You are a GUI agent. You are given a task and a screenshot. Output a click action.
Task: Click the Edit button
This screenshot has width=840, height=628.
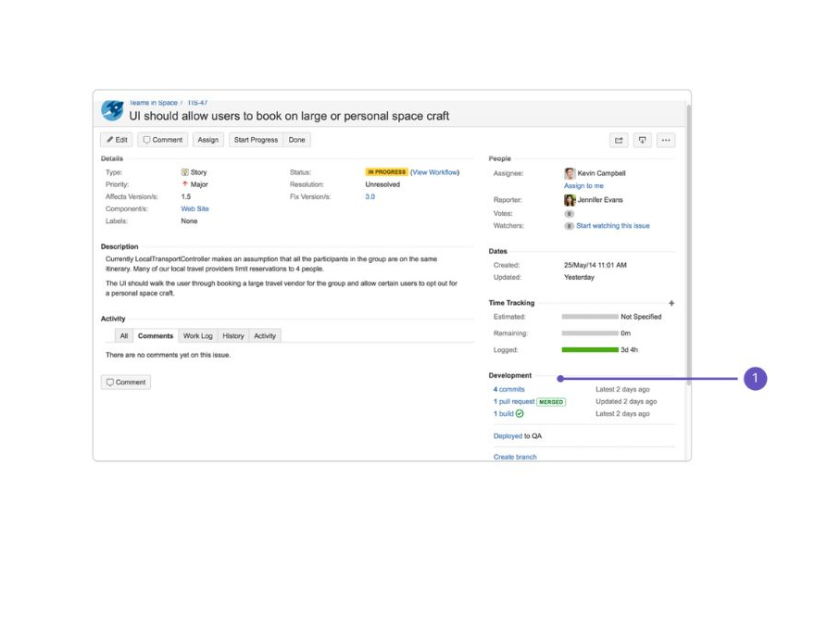click(117, 140)
